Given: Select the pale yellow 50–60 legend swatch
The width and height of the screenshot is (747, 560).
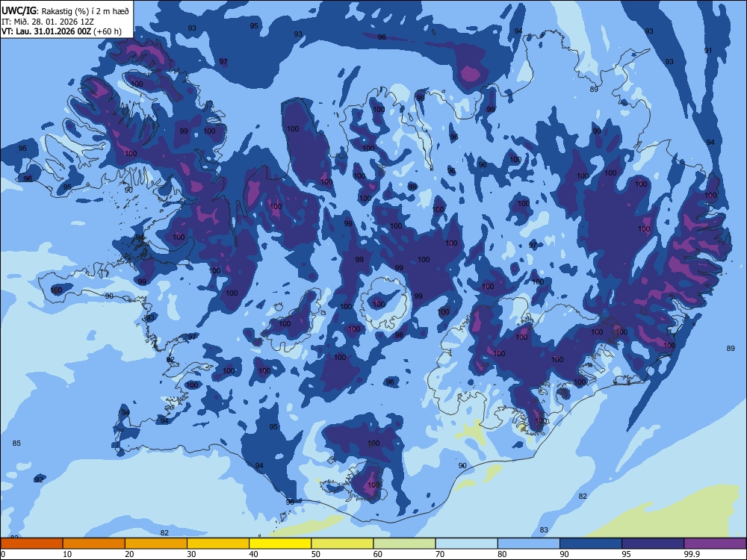Looking at the screenshot, I should tap(342, 544).
